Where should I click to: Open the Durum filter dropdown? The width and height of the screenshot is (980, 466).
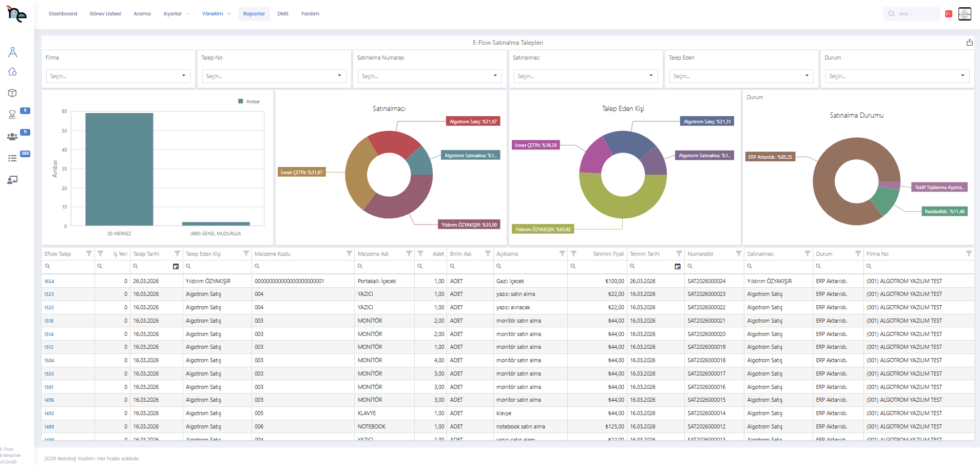(897, 76)
